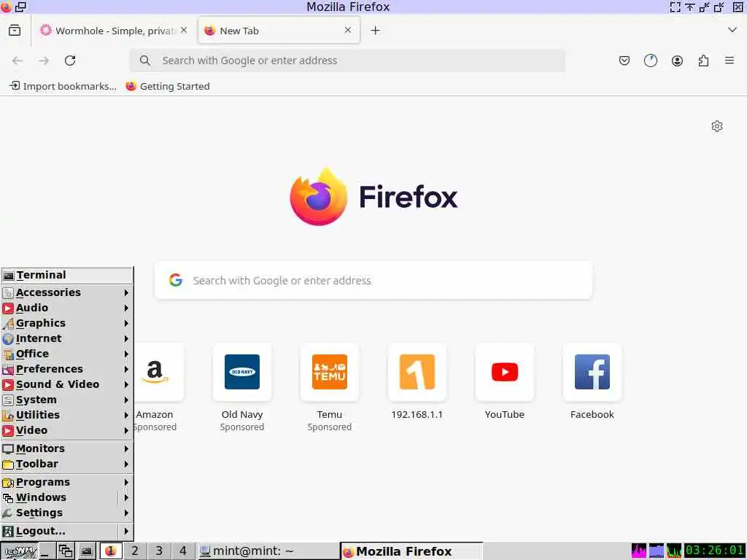Open the Programs submenu

pos(66,482)
